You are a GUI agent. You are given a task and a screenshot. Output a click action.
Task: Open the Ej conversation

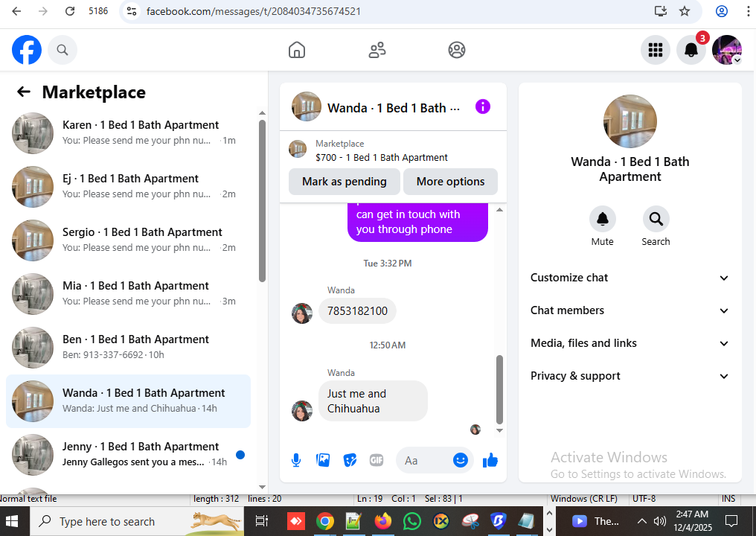click(128, 186)
